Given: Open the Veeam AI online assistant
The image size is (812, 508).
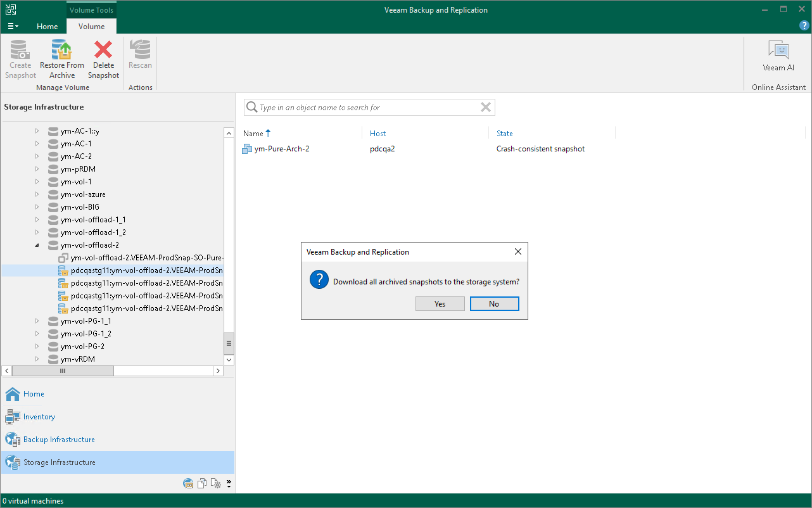Looking at the screenshot, I should [778, 56].
